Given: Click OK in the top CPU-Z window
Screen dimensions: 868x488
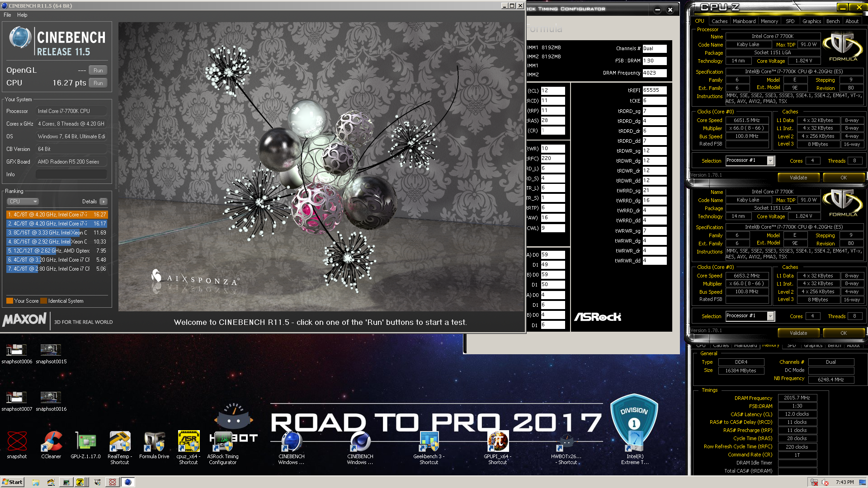Looking at the screenshot, I should 844,178.
